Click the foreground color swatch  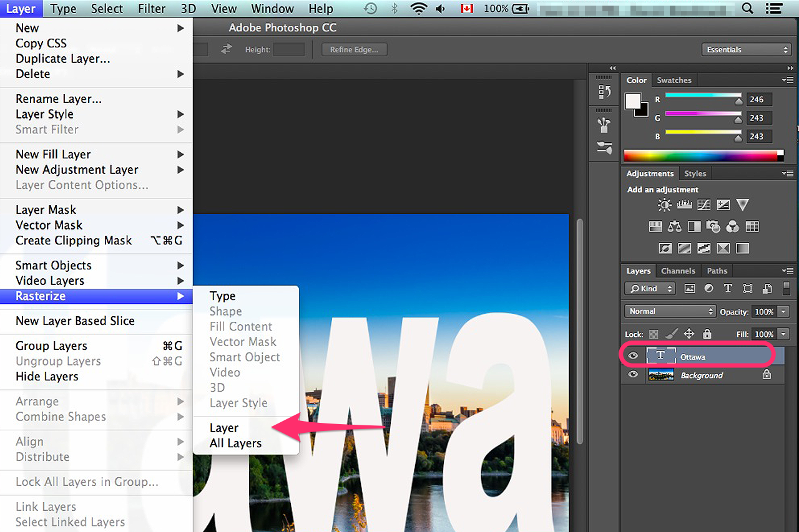[633, 101]
